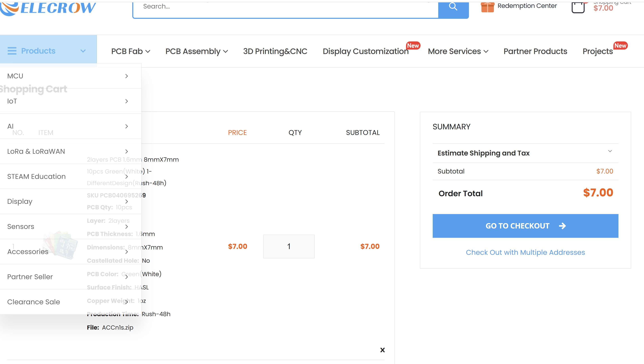
Task: Open the More Services dropdown
Action: [458, 51]
